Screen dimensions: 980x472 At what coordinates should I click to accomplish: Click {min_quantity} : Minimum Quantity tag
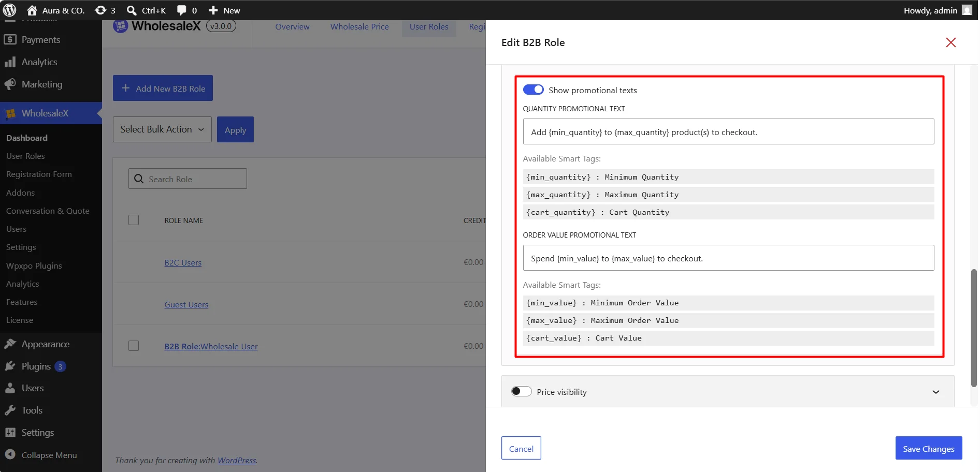728,177
